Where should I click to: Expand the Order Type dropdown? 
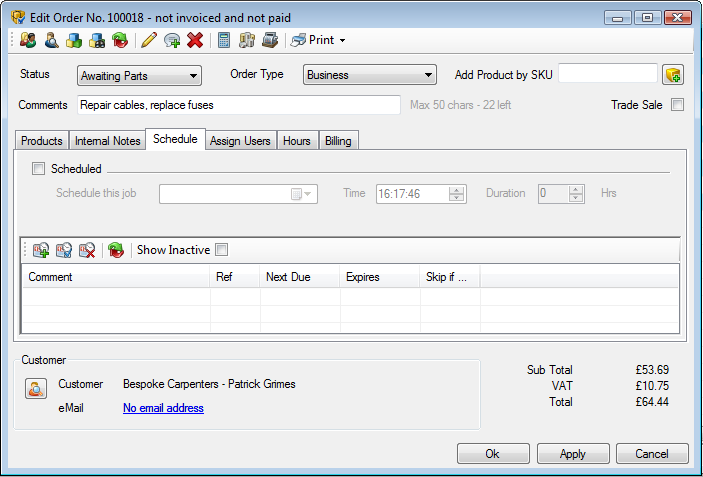(x=369, y=75)
